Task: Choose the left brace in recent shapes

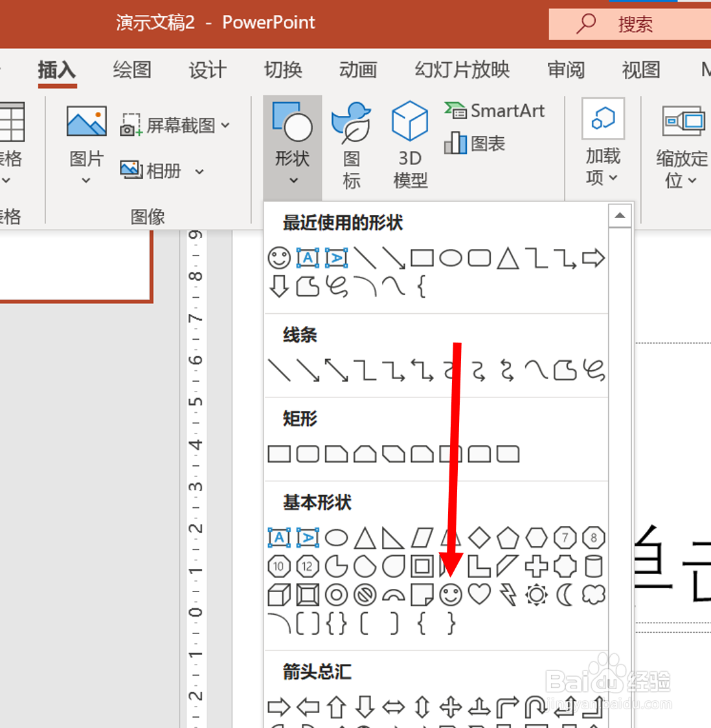Action: pyautogui.click(x=422, y=287)
